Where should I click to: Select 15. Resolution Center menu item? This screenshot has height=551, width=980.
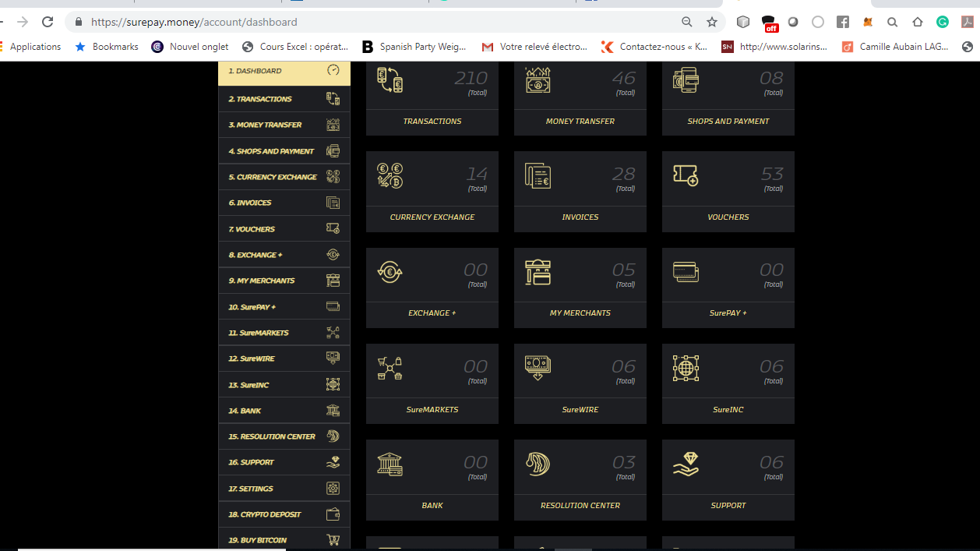click(x=284, y=436)
